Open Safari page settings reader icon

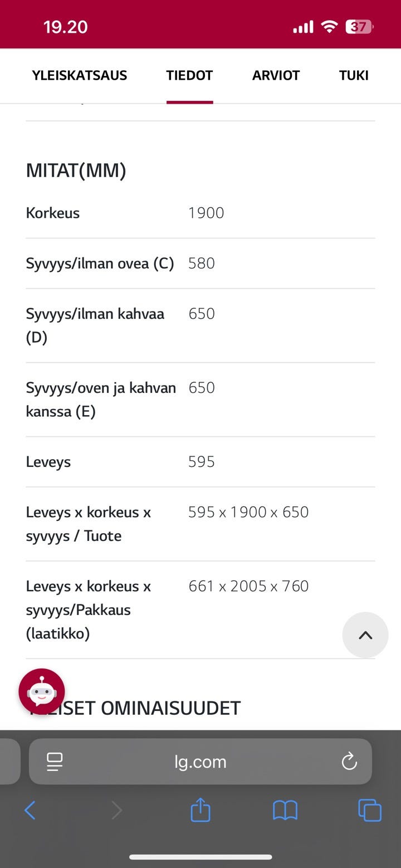(x=55, y=762)
